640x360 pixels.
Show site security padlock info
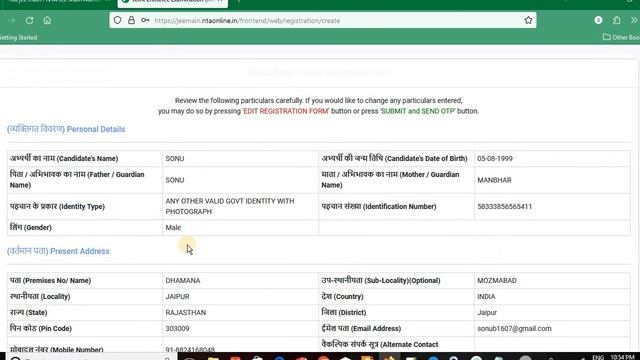click(x=131, y=20)
